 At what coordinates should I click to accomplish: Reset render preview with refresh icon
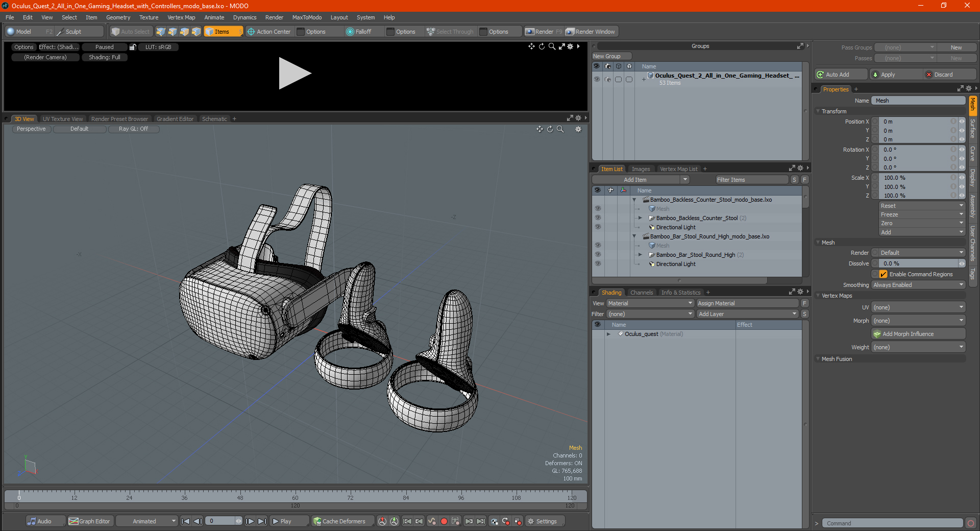coord(542,46)
